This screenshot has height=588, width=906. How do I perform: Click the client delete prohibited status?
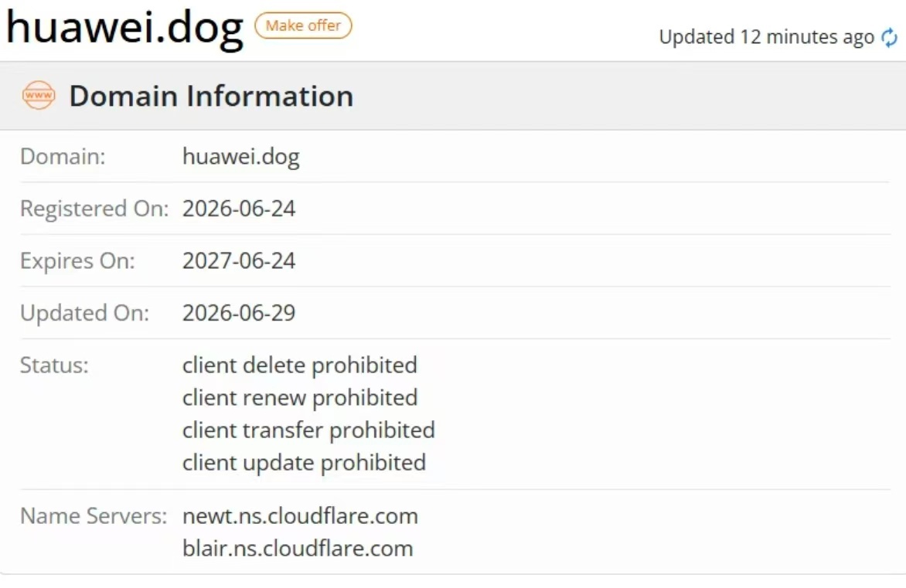[299, 365]
